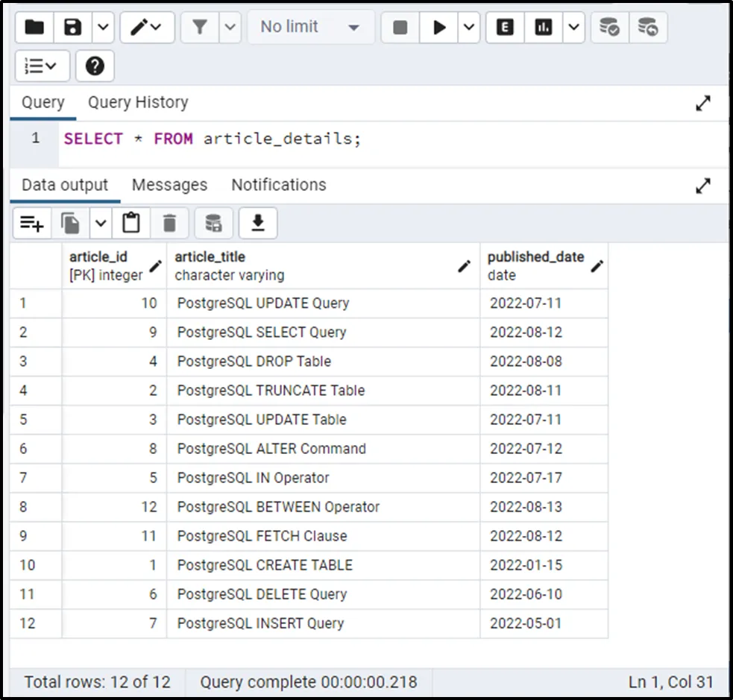
Task: Click the Rollback database icon
Action: tap(648, 28)
